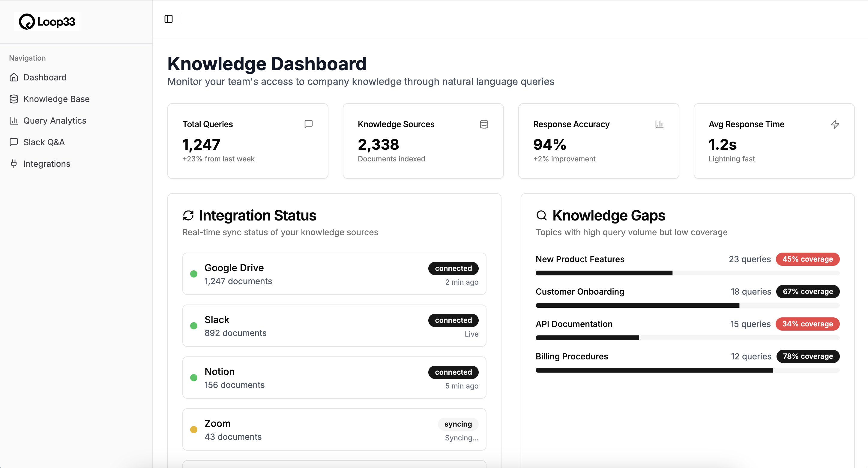
Task: Select the Notion integration name
Action: [219, 372]
